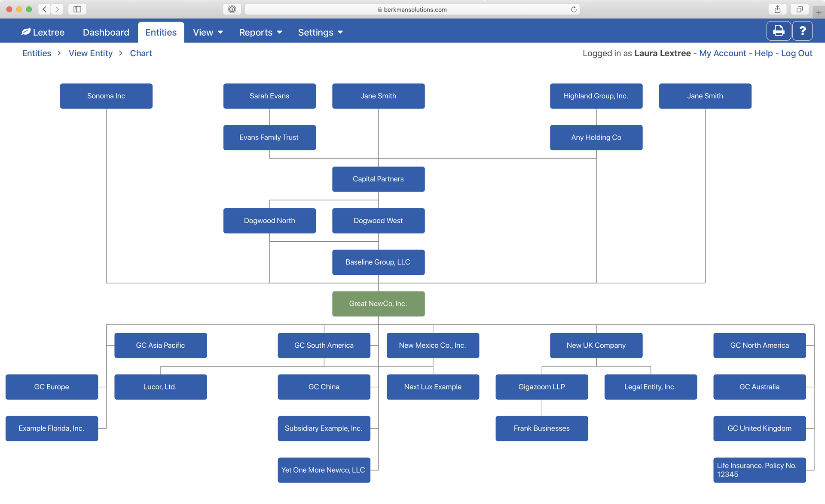825x504 pixels.
Task: Select the Lucor, Ltd. node
Action: click(160, 387)
